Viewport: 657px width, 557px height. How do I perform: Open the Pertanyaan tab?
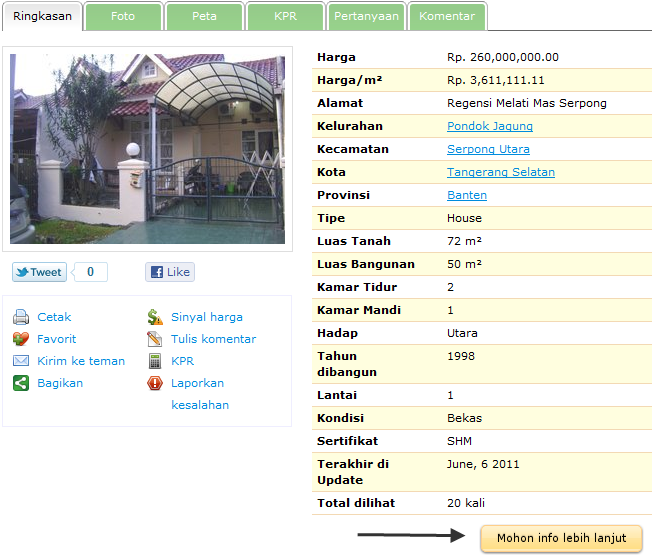click(x=366, y=16)
